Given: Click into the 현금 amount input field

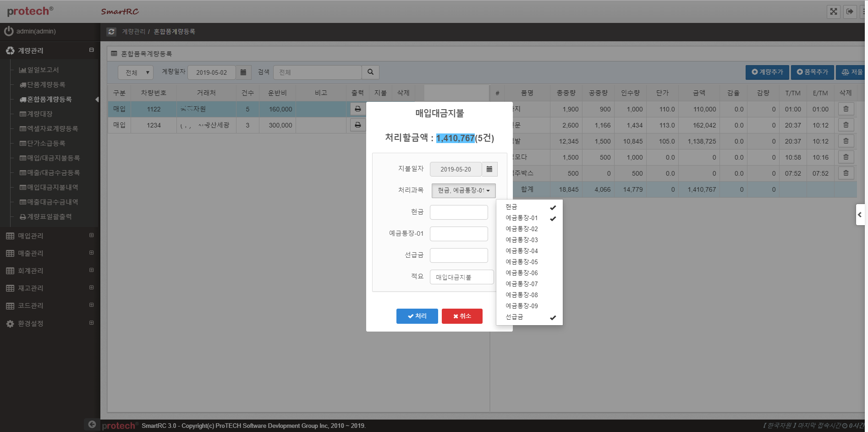Looking at the screenshot, I should (x=459, y=212).
